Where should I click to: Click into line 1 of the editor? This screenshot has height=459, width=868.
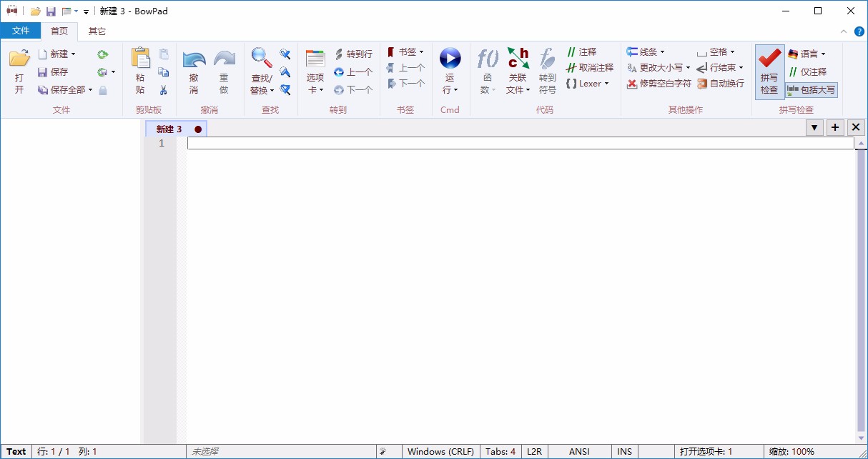pos(521,143)
